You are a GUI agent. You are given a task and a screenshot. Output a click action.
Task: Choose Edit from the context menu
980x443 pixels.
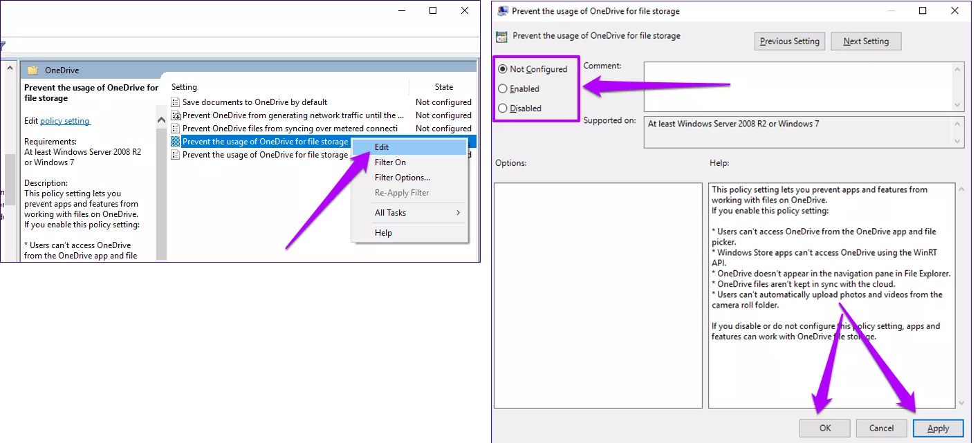(409, 147)
